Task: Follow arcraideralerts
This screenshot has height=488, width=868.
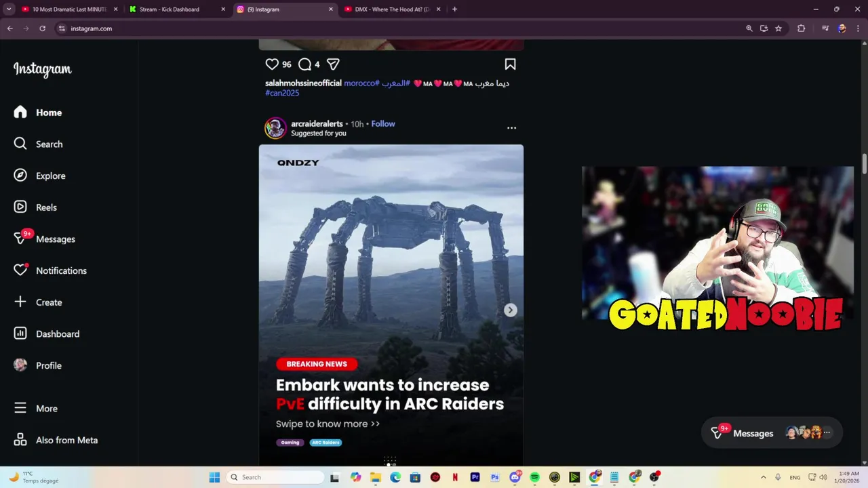Action: tap(383, 124)
